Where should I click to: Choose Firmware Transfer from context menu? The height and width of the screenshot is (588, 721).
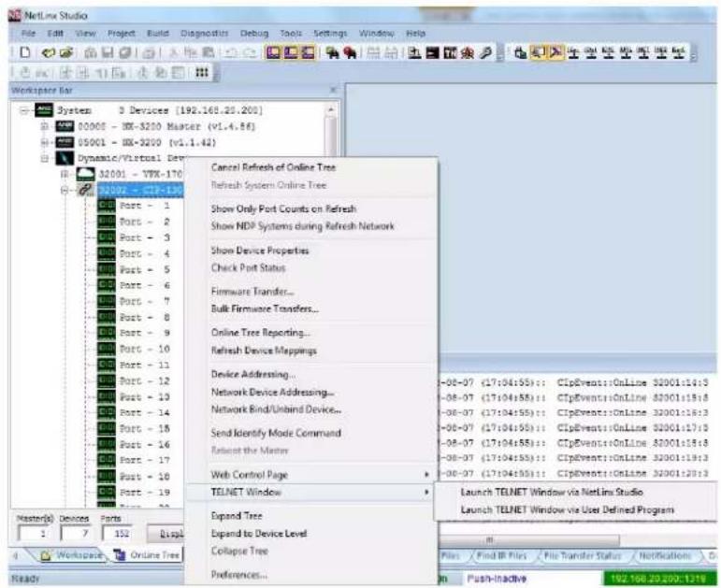[252, 292]
